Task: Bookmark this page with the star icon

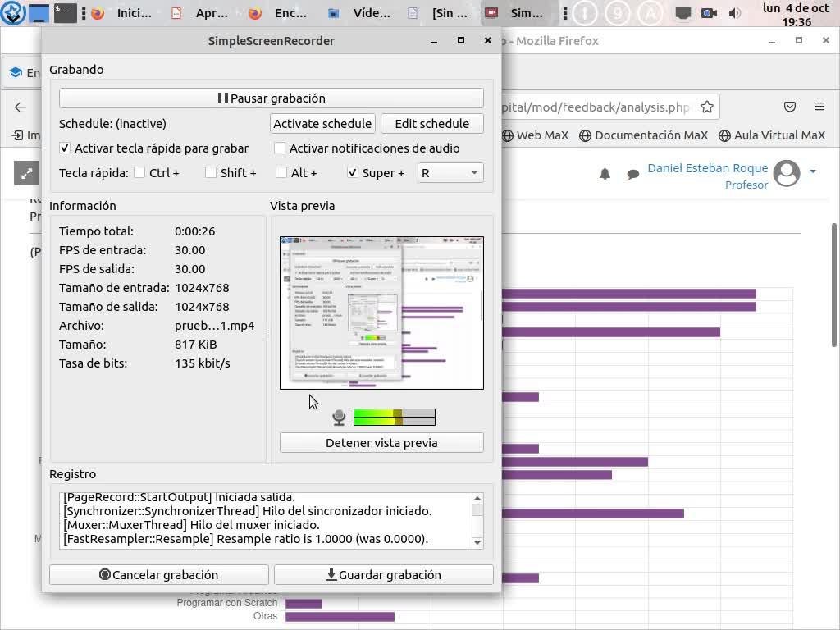Action: coord(707,107)
